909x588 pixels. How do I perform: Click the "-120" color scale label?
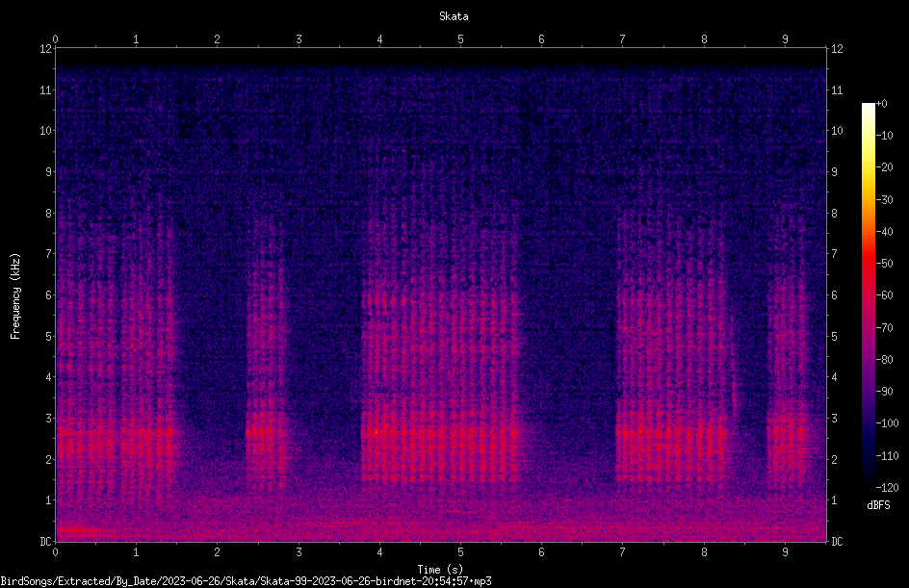coord(887,488)
